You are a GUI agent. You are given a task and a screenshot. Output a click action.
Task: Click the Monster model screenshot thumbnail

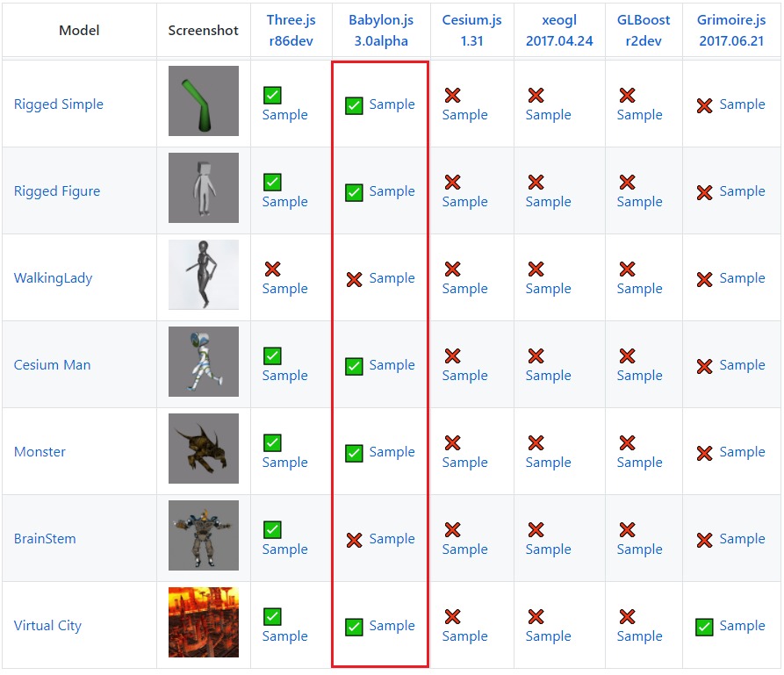[x=204, y=449]
